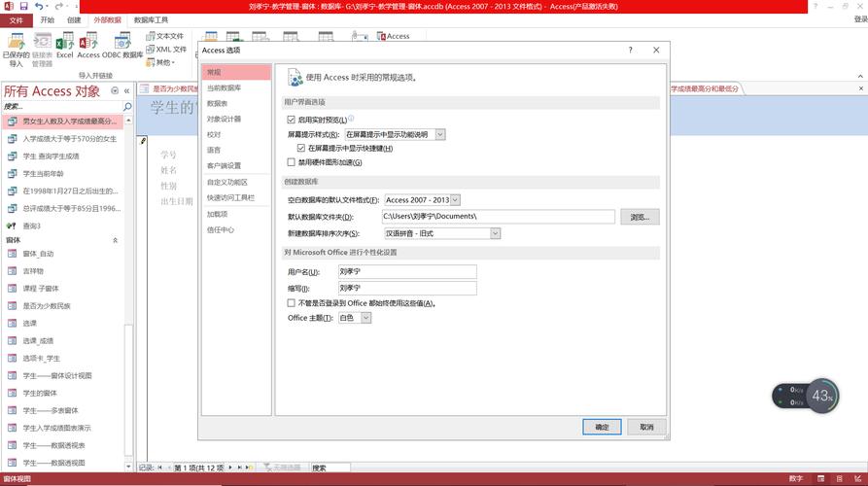
Task: Select 客户端设置 in options categories
Action: (x=236, y=165)
